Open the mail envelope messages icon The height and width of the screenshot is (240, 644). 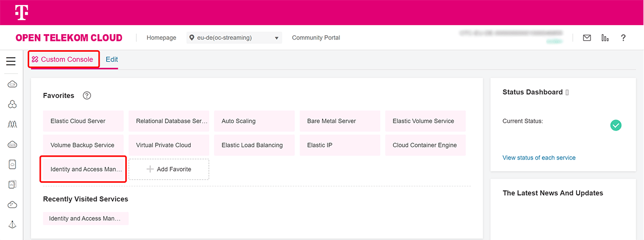point(587,38)
